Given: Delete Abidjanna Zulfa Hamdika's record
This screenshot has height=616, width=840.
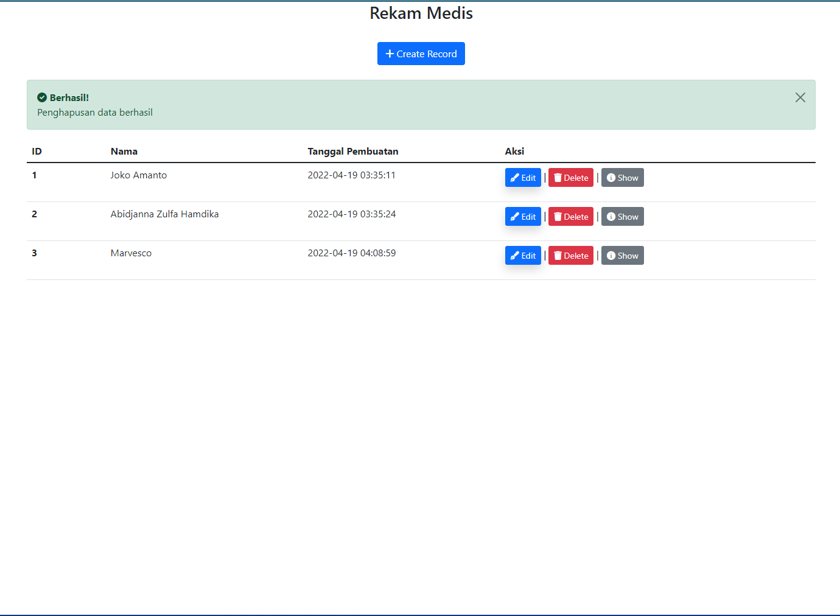Looking at the screenshot, I should [x=570, y=216].
